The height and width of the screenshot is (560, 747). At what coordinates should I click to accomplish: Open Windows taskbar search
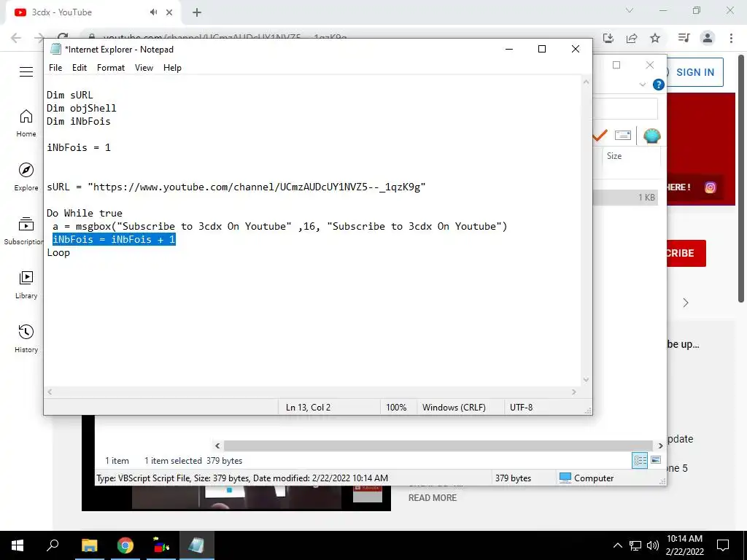(x=53, y=545)
